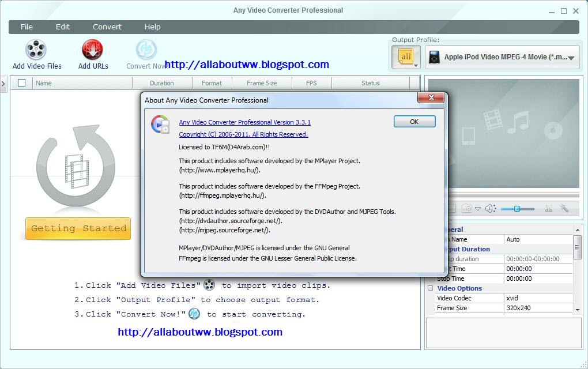Click the Convert Now blue circular icon
Viewport: 588px width, 369px height.
[x=146, y=50]
